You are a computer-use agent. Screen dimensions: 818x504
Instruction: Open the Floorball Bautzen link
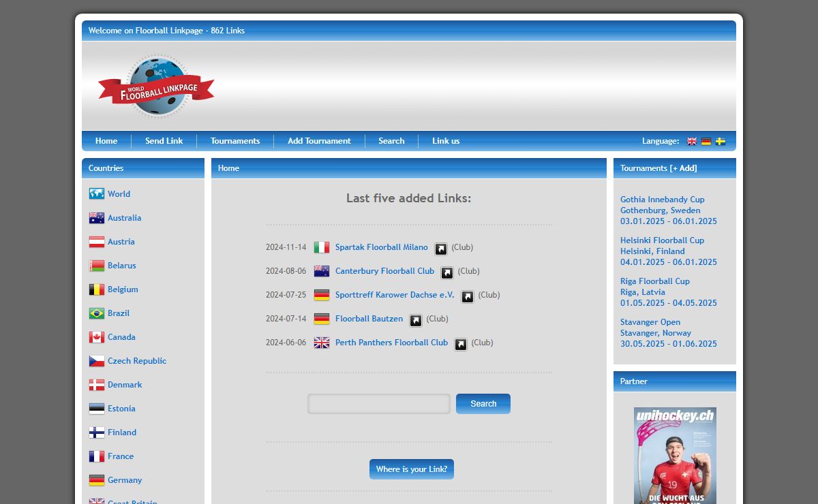(369, 319)
